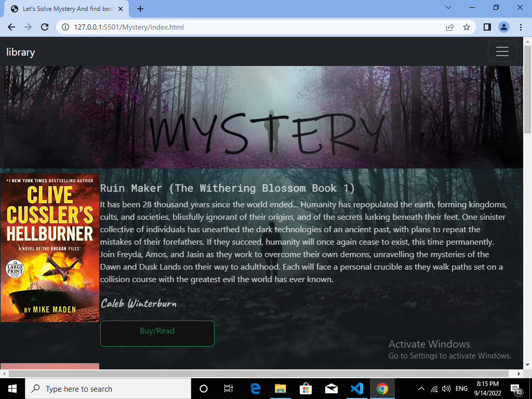This screenshot has height=399, width=532.
Task: Open the page sharing options
Action: tap(450, 27)
